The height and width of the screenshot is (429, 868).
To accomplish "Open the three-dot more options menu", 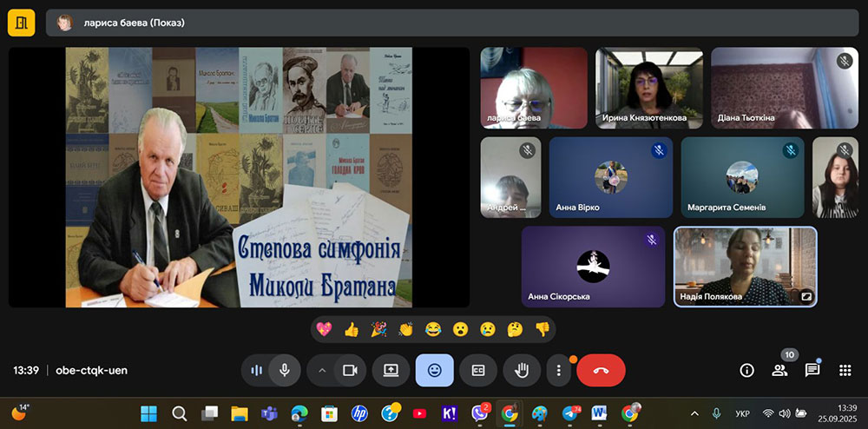I will click(x=559, y=370).
